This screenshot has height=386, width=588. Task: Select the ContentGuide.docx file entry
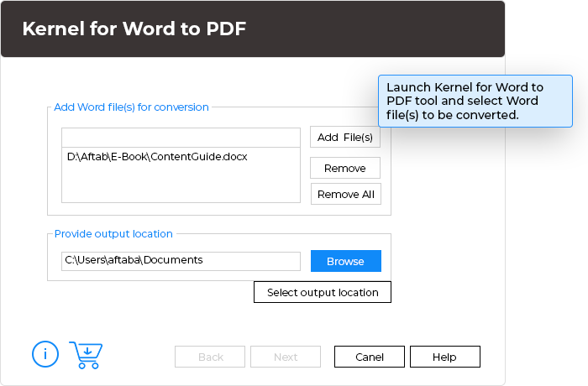click(157, 157)
